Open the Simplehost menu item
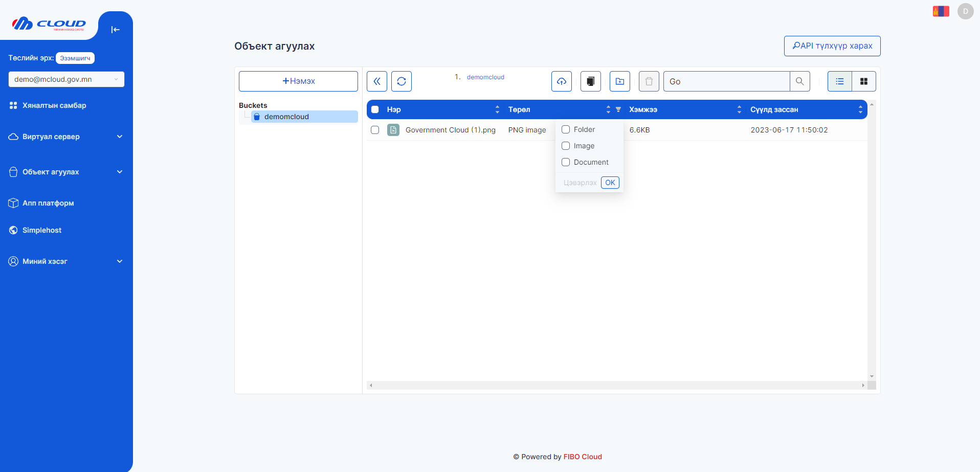The image size is (980, 472). (x=42, y=230)
